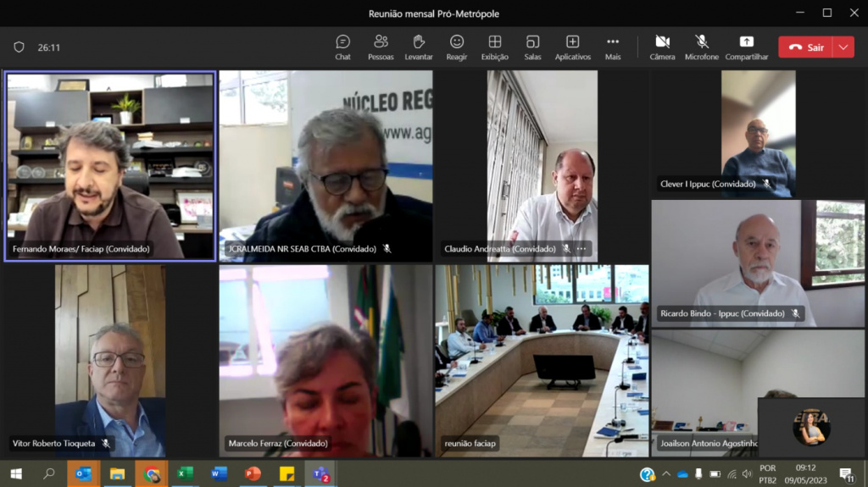Image resolution: width=868 pixels, height=487 pixels.
Task: Leave the meeting with Sair button
Action: point(806,47)
